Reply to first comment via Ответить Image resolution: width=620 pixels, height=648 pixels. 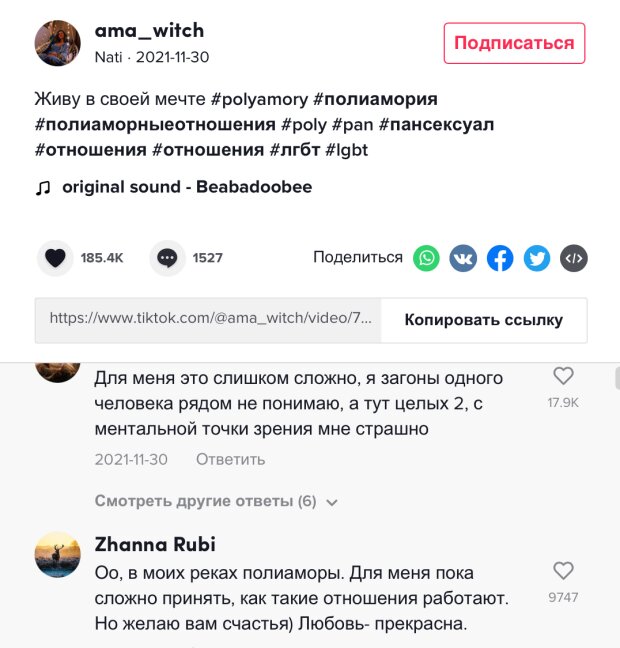pos(230,459)
